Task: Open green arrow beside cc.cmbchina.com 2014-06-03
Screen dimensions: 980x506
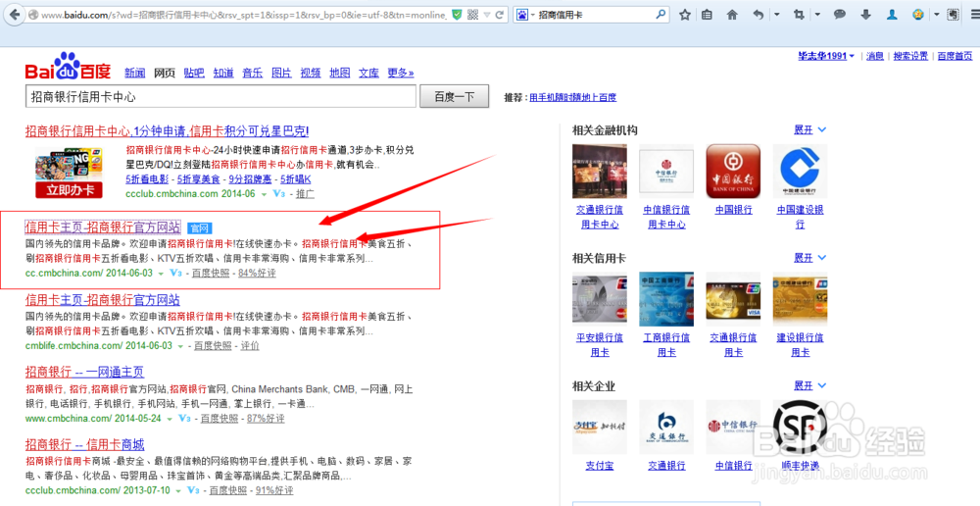Action: [x=161, y=274]
